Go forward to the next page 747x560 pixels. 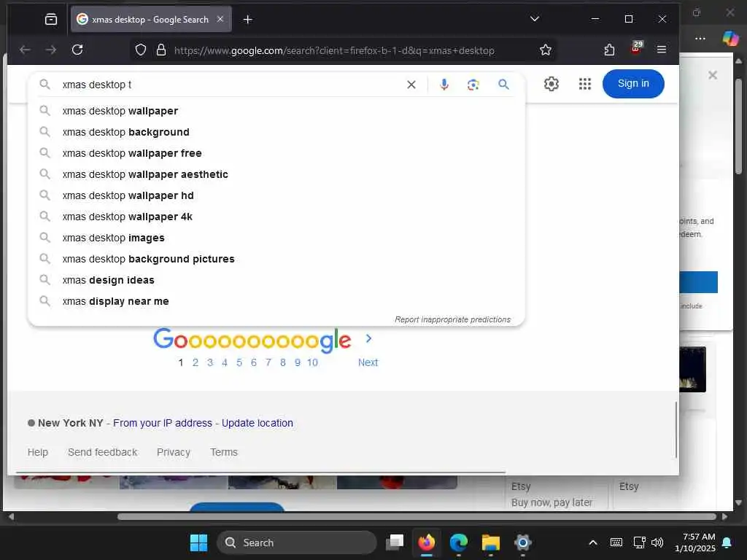(x=51, y=50)
